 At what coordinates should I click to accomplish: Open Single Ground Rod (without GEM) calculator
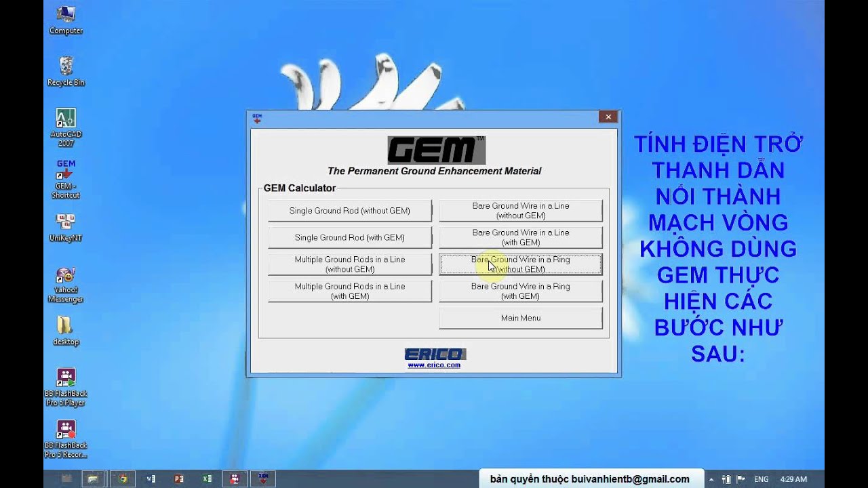click(349, 211)
